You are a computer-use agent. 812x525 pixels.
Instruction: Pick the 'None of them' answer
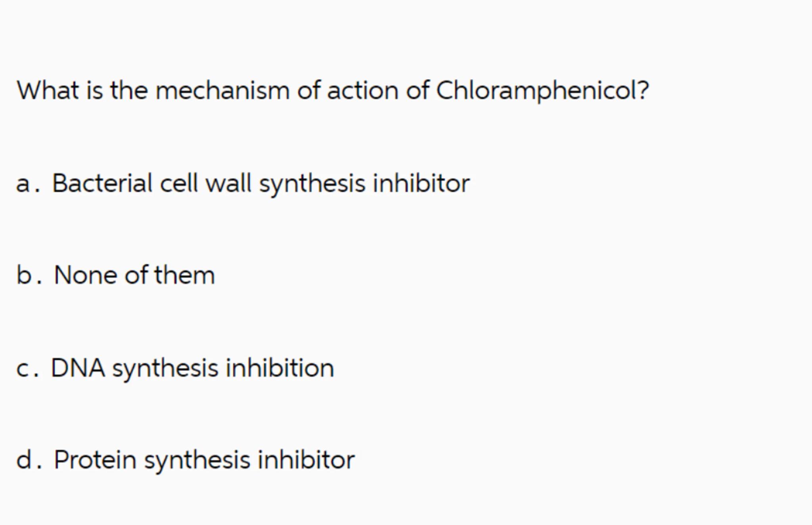(134, 275)
